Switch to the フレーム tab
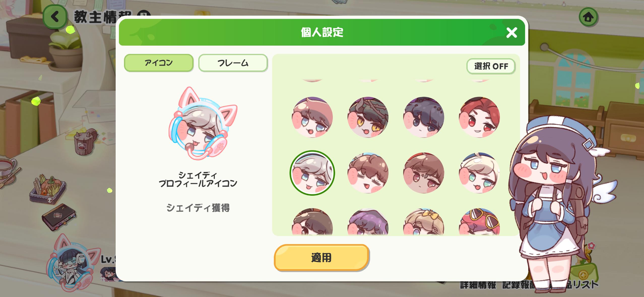 tap(233, 63)
